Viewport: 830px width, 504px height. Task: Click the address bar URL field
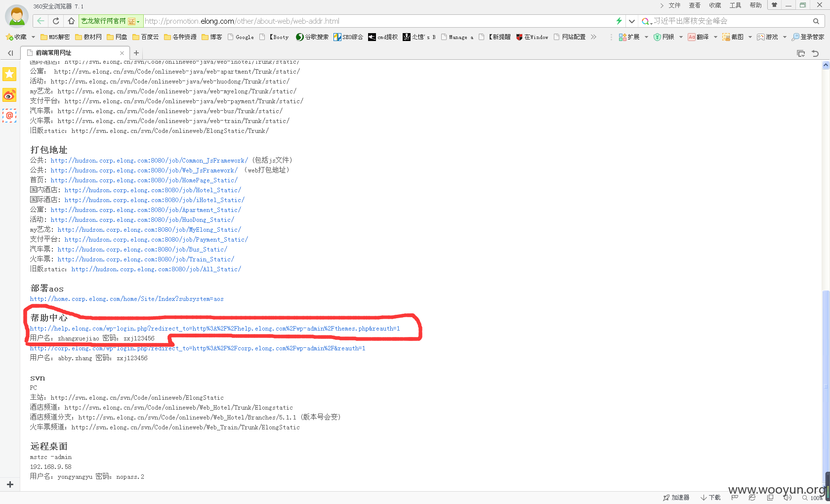point(378,21)
